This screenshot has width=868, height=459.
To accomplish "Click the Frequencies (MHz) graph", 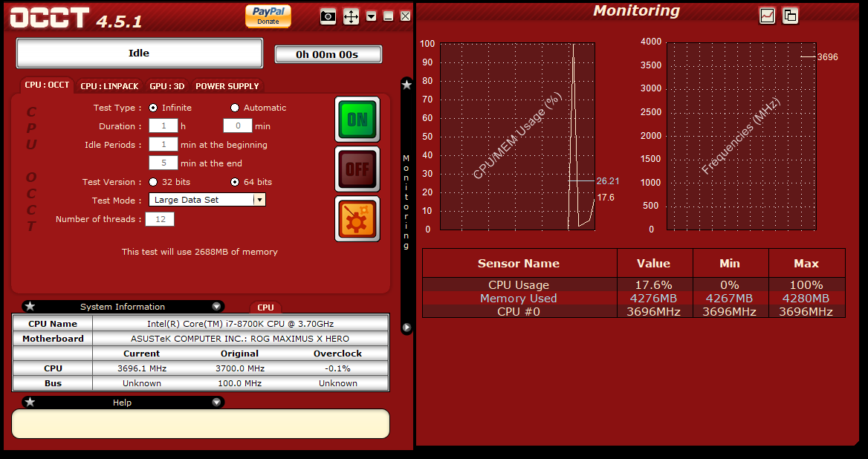I will [x=741, y=136].
